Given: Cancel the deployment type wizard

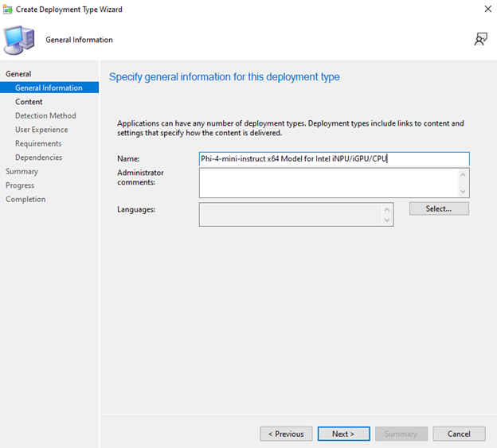Looking at the screenshot, I should 459,434.
